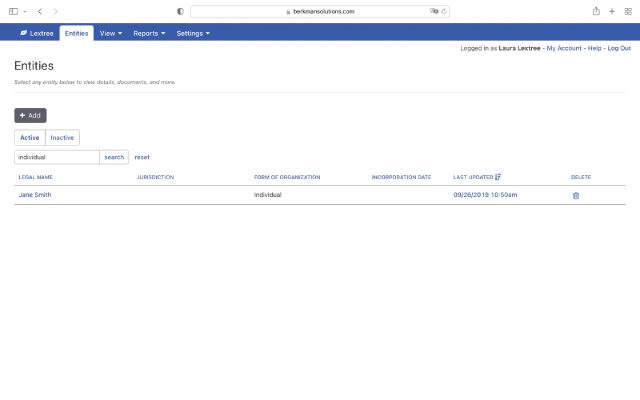Click the Entities page heading
Viewport: 640px width, 400px height.
click(x=34, y=66)
